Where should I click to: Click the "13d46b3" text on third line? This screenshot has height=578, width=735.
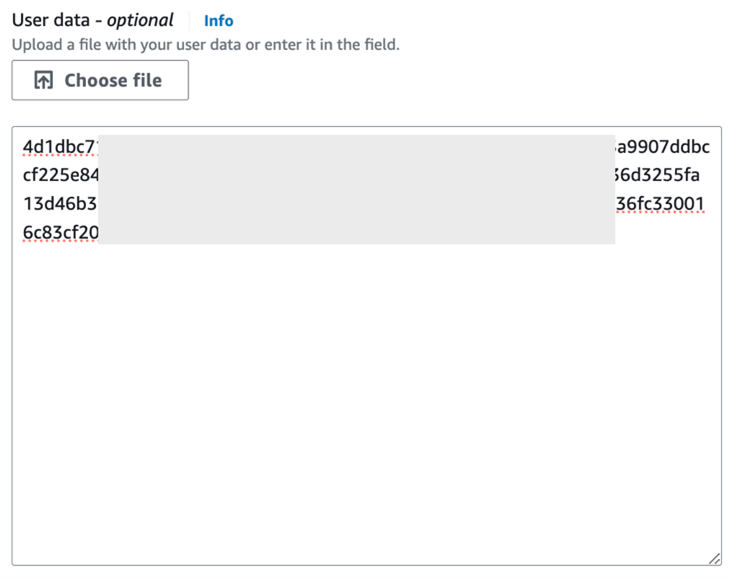[60, 205]
